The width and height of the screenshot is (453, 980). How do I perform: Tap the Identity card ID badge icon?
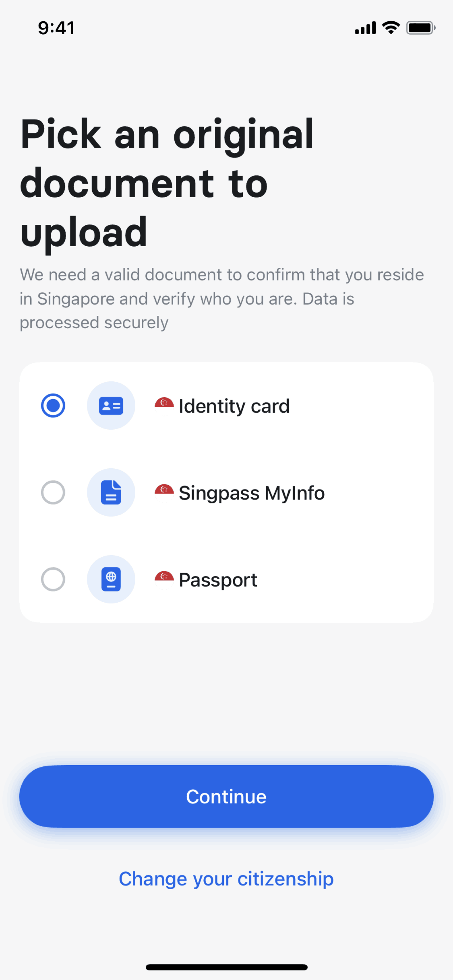111,406
